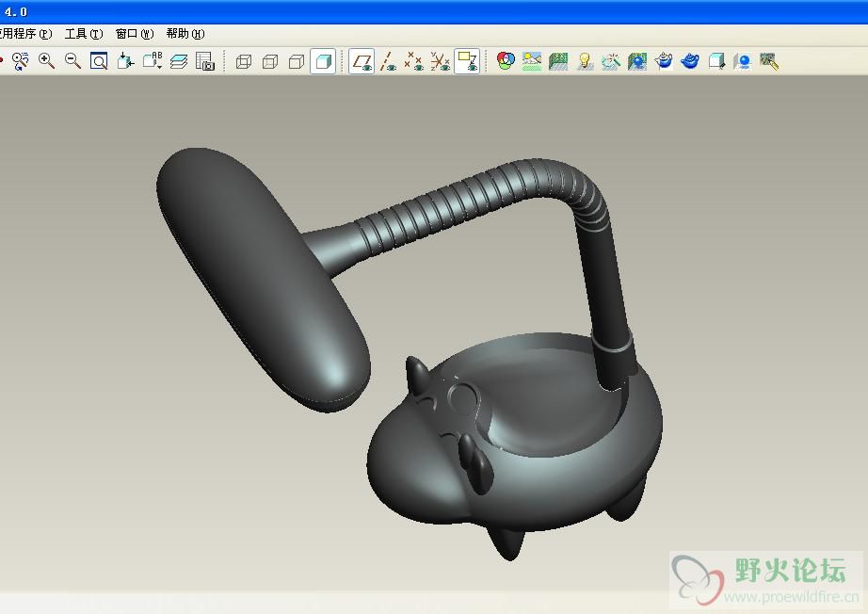Toggle datum points display
This screenshot has height=614, width=868.
pyautogui.click(x=413, y=61)
